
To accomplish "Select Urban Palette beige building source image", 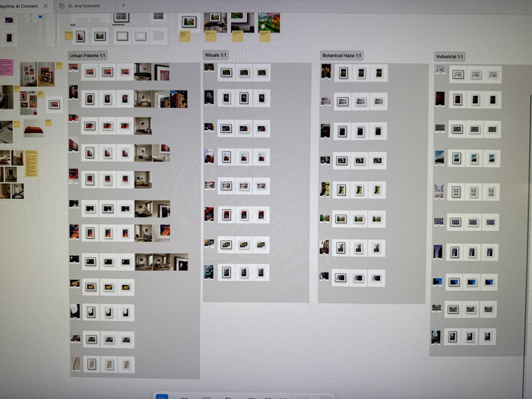I will click(x=76, y=364).
